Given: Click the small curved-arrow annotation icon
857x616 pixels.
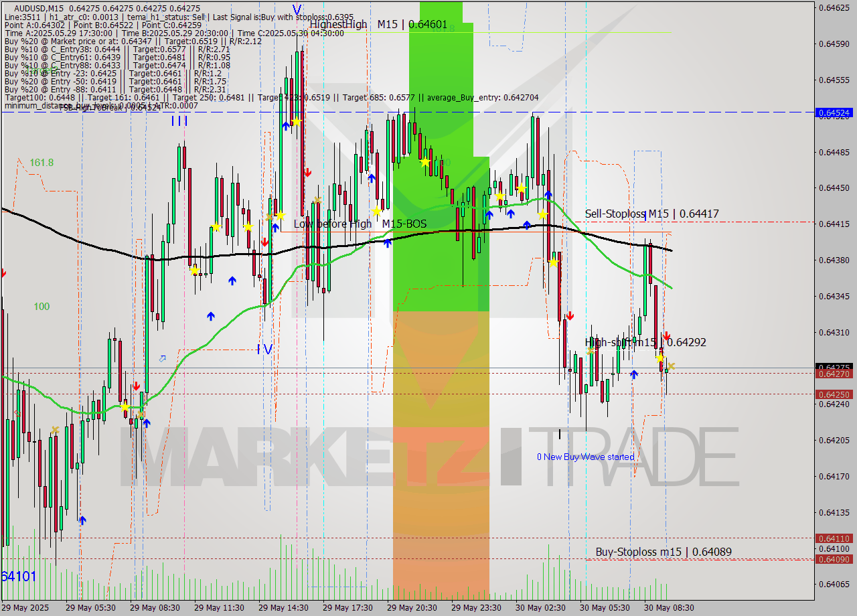Looking at the screenshot, I should pos(162,358).
